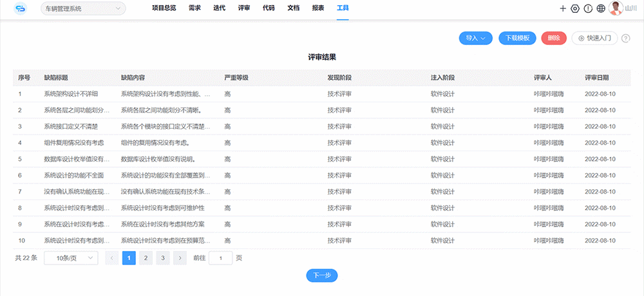Expand the 导入 dropdown button
Viewport: 644px width, 296px height.
pyautogui.click(x=476, y=38)
